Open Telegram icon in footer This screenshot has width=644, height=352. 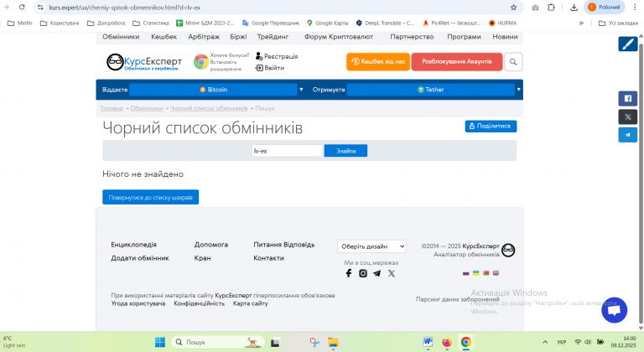pos(377,273)
